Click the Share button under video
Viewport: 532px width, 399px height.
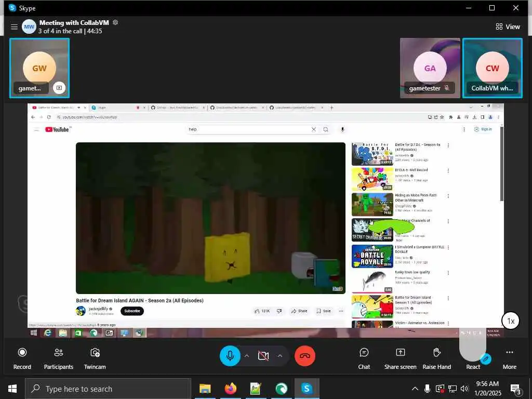click(x=299, y=311)
